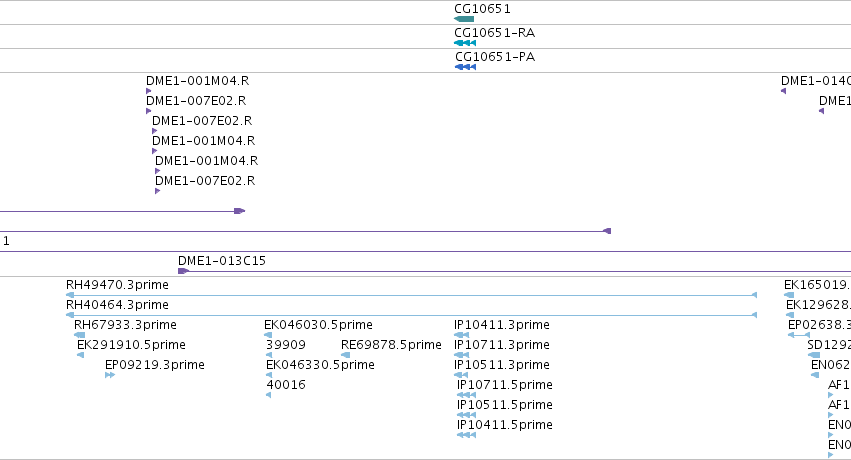Select the RH40464.3prime long span line

(411, 315)
